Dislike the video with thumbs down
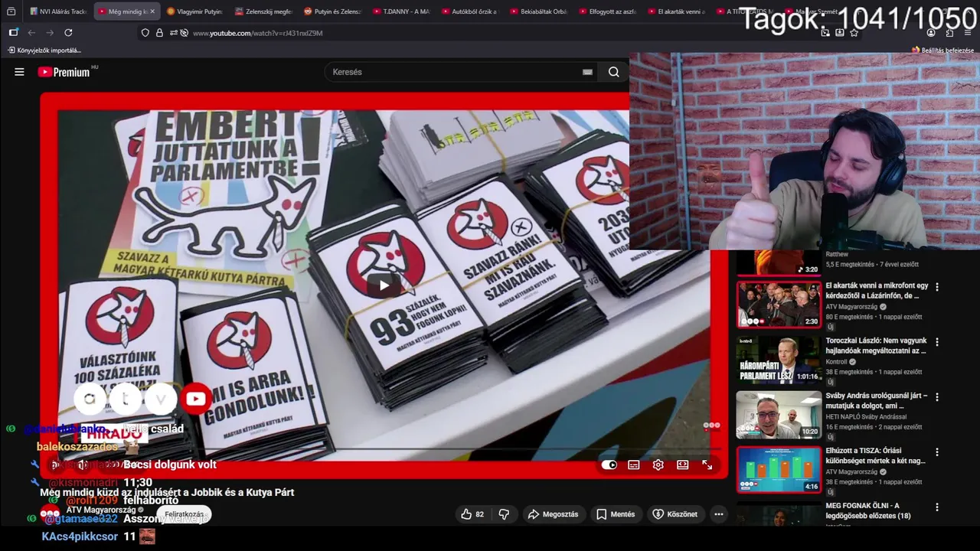Screen dimensions: 980x551 (504, 514)
